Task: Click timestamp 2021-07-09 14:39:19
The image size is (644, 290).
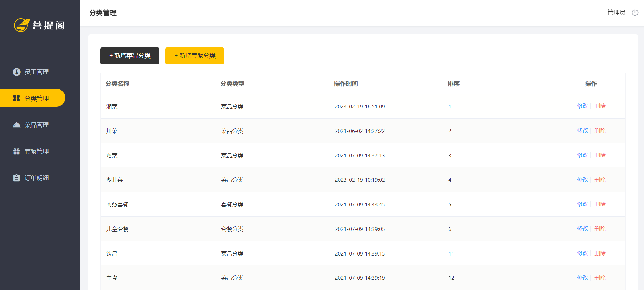Action: 360,278
